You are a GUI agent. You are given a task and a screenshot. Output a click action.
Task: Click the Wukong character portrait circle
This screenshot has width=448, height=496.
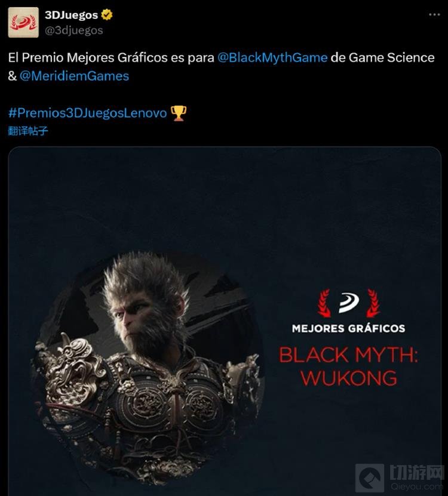pyautogui.click(x=149, y=368)
